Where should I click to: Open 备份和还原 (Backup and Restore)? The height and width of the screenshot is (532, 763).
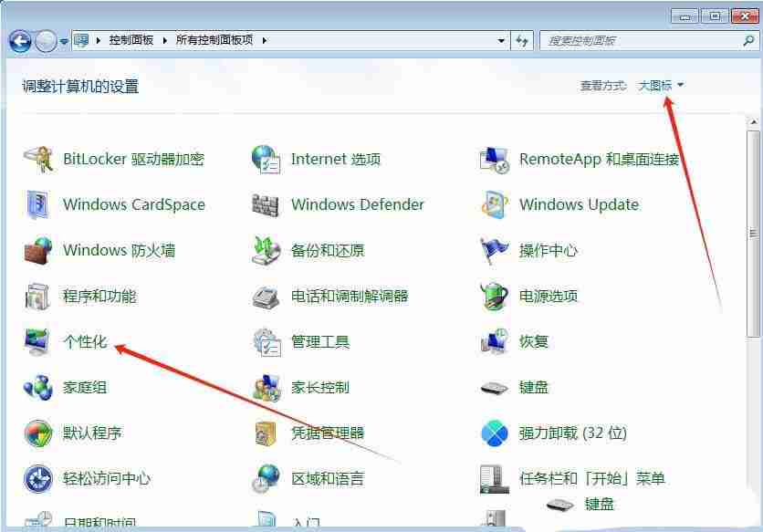[x=327, y=250]
